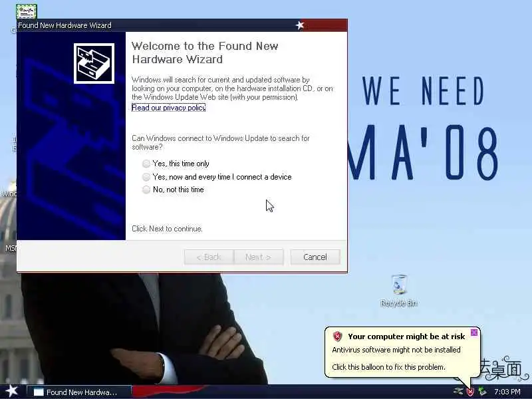
Task: Open the Recycle Bin desktop icon
Action: (x=398, y=291)
